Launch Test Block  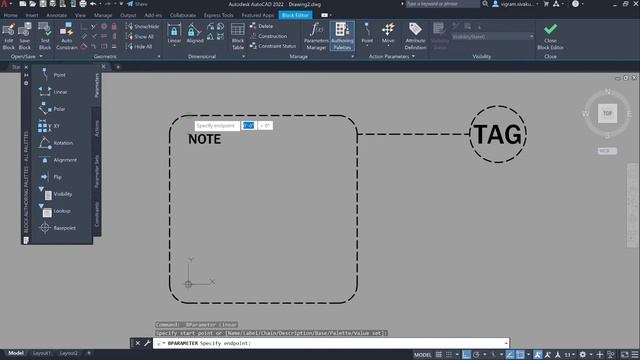[45, 36]
